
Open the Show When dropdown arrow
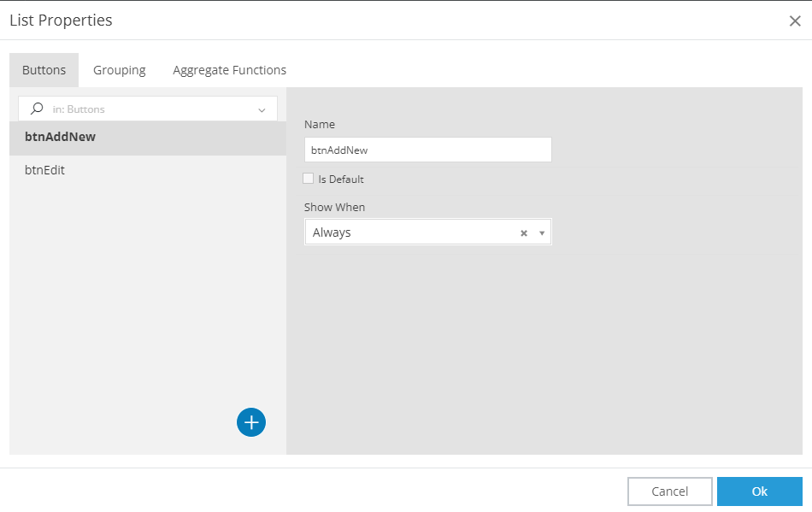pos(542,232)
